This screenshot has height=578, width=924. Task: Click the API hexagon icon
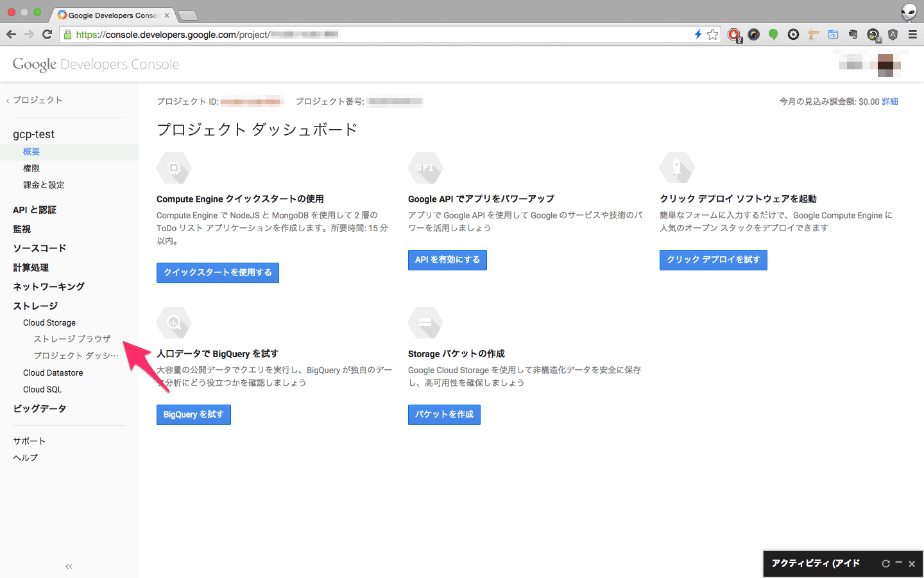pos(425,168)
